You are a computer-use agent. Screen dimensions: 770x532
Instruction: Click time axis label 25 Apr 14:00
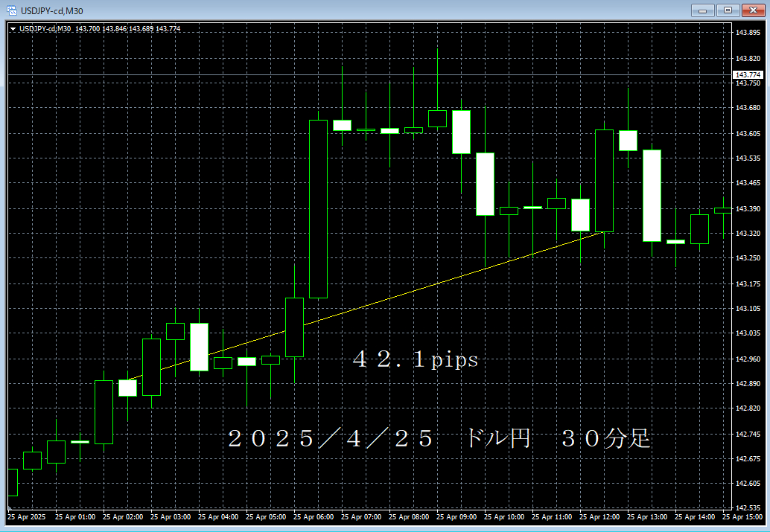click(x=694, y=517)
